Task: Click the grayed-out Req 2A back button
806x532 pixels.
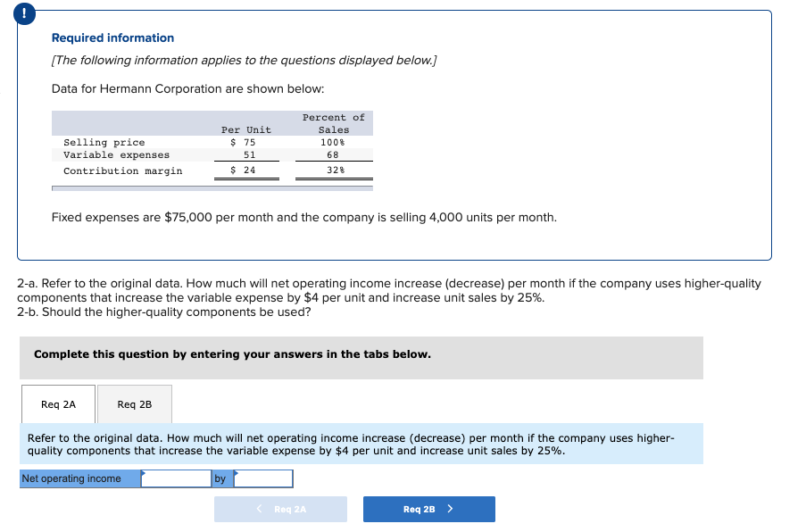Action: pyautogui.click(x=280, y=509)
